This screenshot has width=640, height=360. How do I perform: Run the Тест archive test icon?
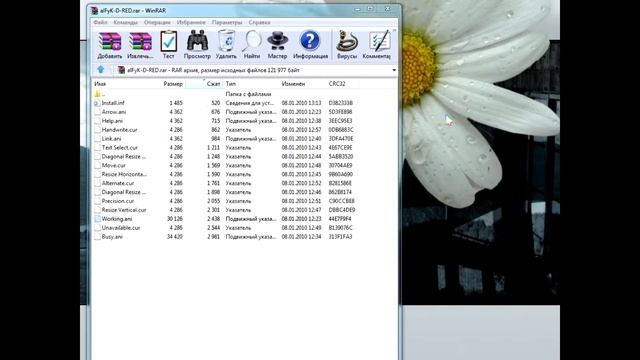click(x=168, y=41)
